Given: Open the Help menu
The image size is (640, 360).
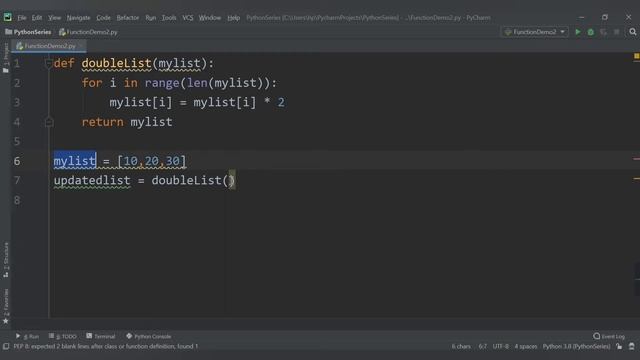Looking at the screenshot, I should coord(233,18).
